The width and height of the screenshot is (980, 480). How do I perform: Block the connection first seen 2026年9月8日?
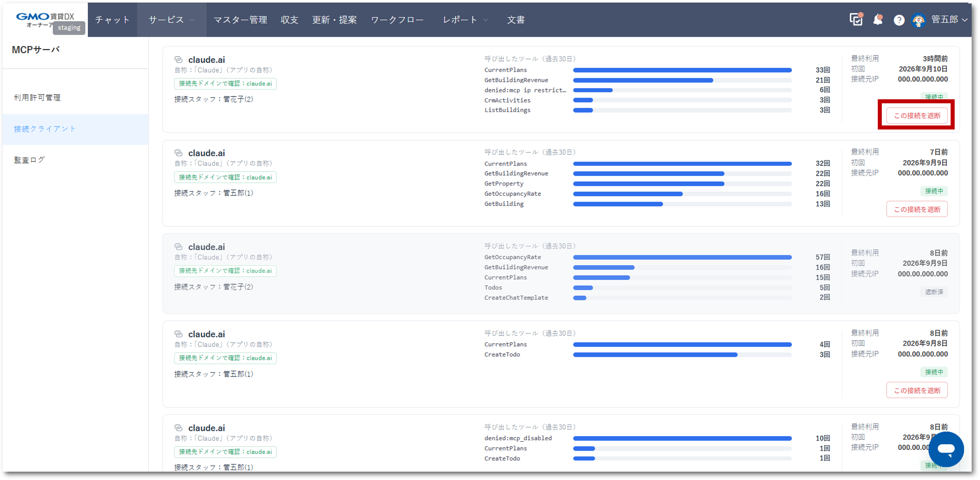pos(917,390)
